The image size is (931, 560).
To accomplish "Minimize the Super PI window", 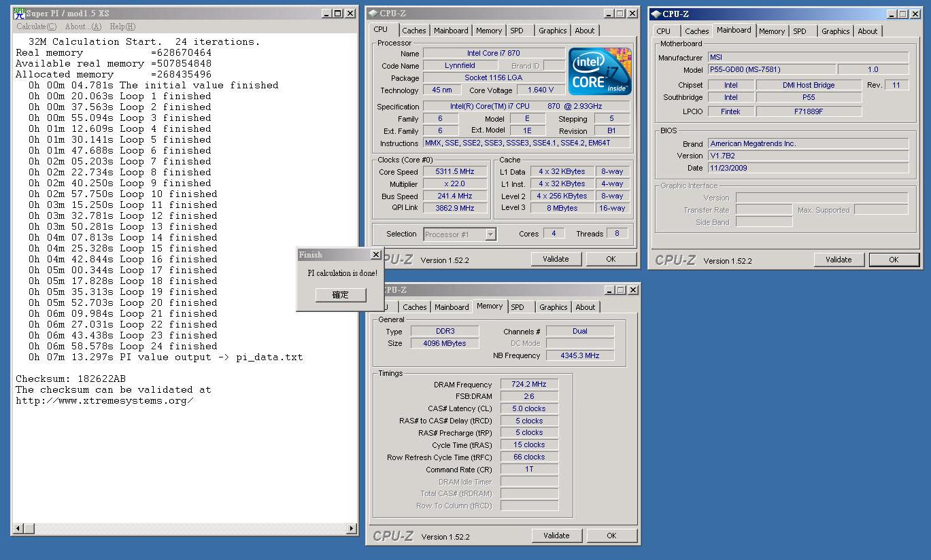I will click(x=327, y=13).
